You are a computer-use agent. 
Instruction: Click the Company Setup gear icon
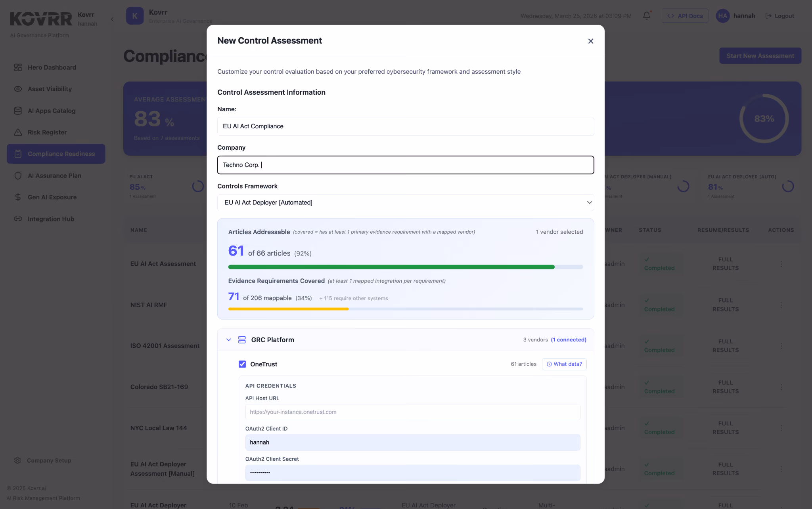point(17,460)
